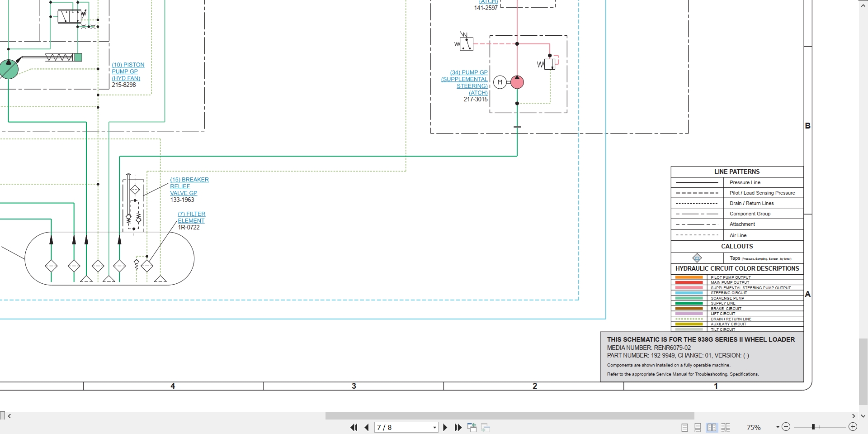The width and height of the screenshot is (868, 434).
Task: Click the HYDRAULIC CIRCUIT COLOR DESCRIPTIONS heading
Action: (737, 268)
